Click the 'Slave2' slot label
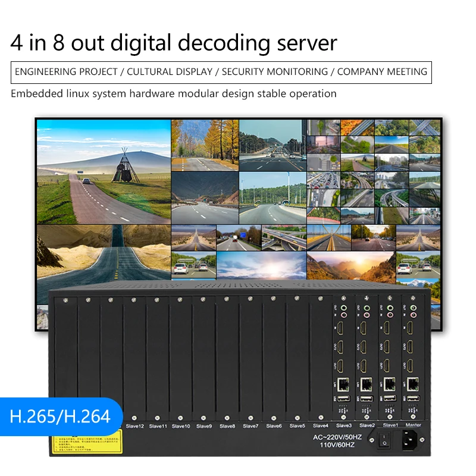This screenshot has width=476, height=476. 367,425
